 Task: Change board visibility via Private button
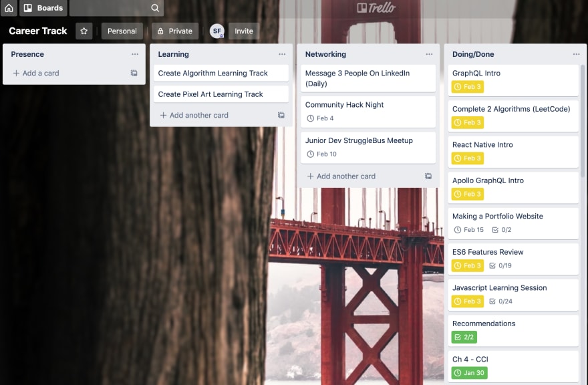(x=175, y=31)
